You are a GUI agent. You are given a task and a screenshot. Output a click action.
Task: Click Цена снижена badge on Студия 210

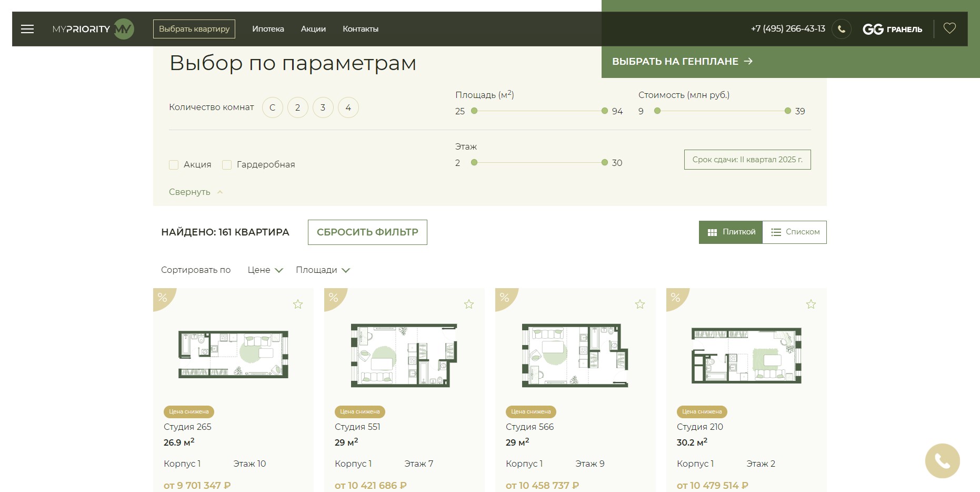tap(702, 412)
